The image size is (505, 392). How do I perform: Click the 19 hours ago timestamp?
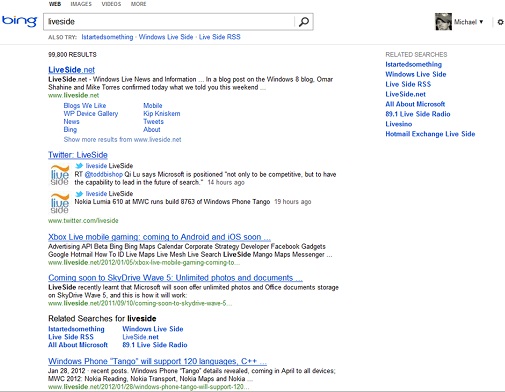pyautogui.click(x=293, y=202)
